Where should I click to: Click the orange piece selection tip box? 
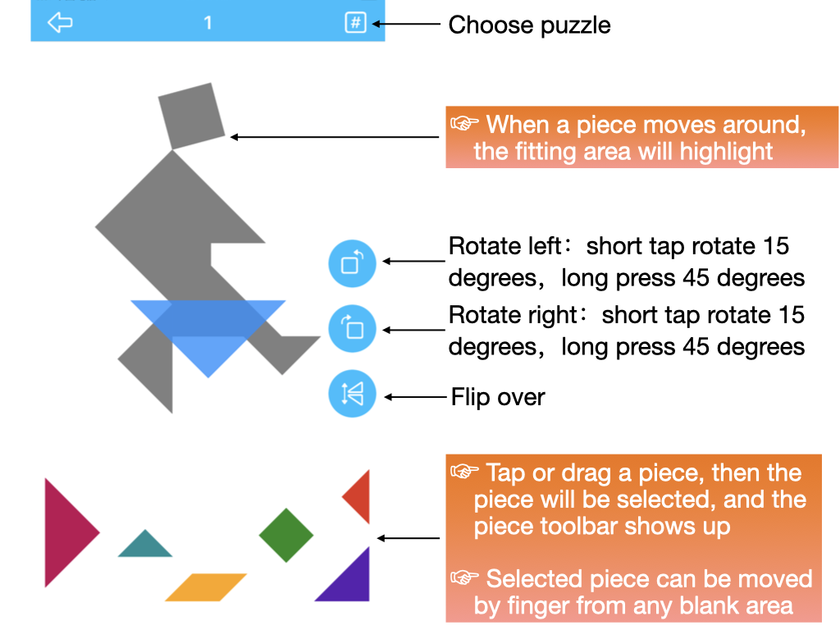[634, 538]
